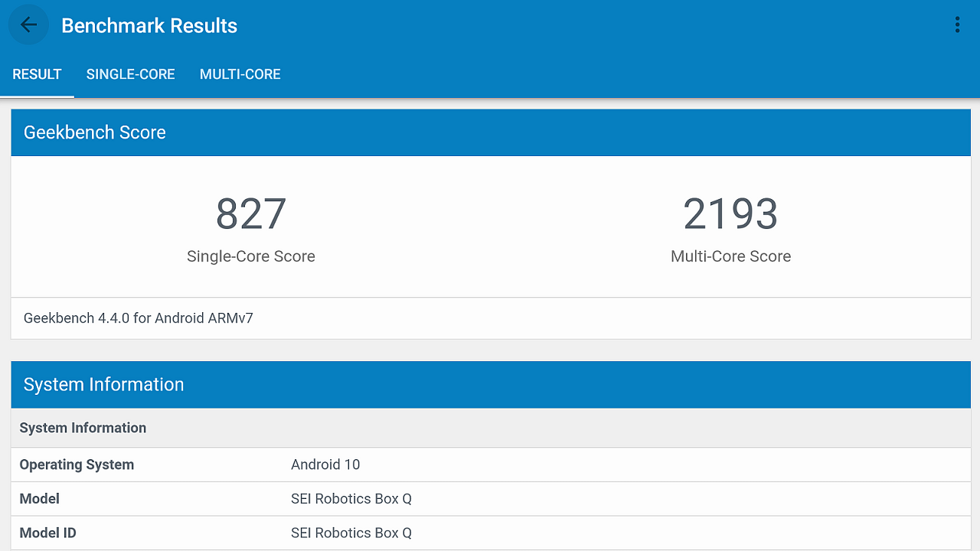Click the 2193 multi-core score value
980x551 pixels.
730,214
